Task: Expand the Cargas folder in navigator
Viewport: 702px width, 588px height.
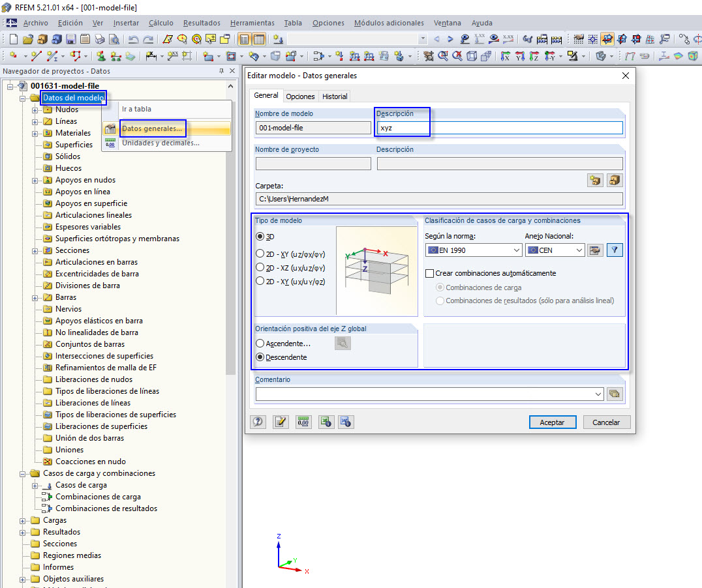Action: coord(22,521)
